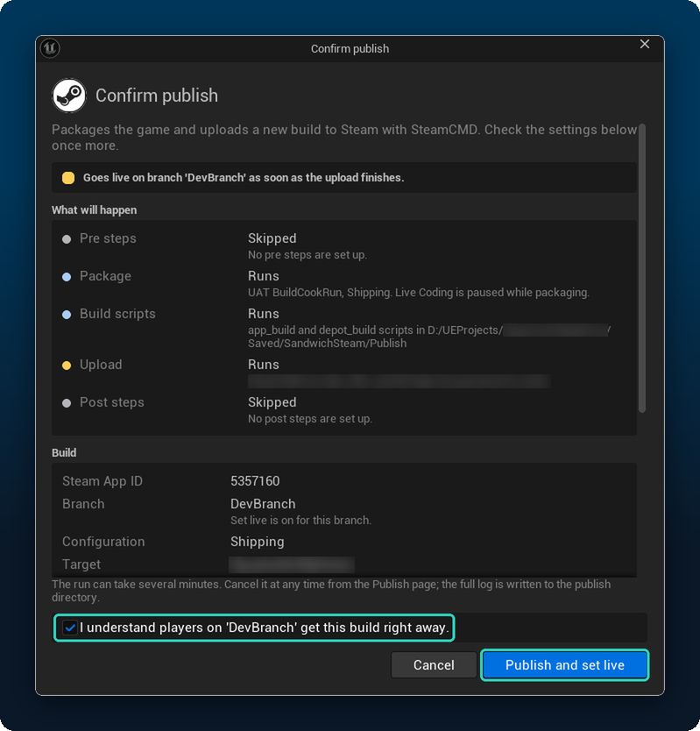Click the 'Saved/SandwichSteam/Publish' path text
700x731 pixels.
327,343
